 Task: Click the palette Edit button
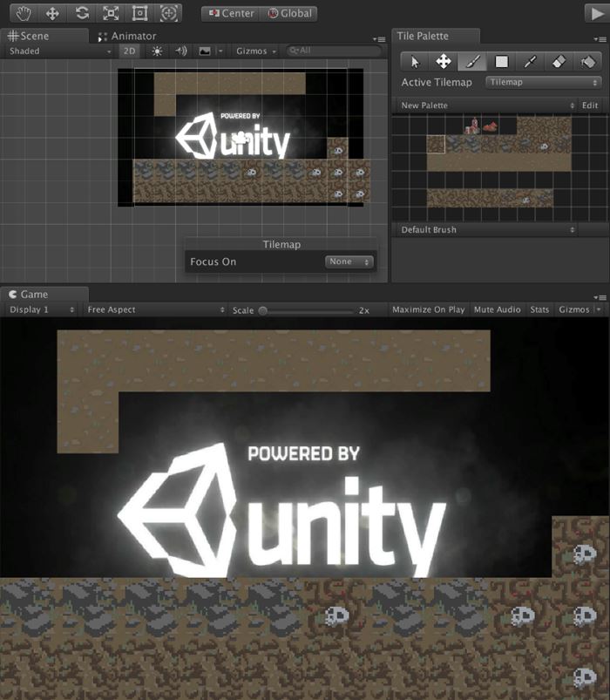click(x=590, y=105)
